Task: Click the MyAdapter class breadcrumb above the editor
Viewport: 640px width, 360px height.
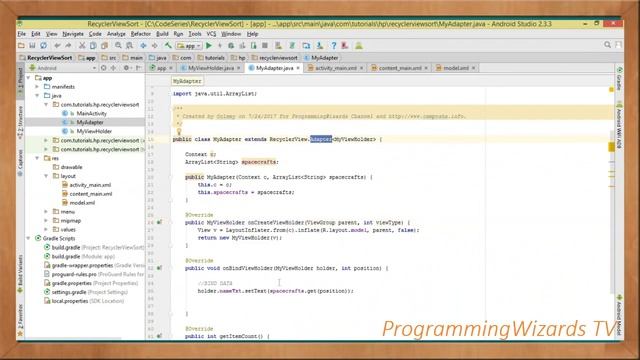Action: click(x=187, y=81)
